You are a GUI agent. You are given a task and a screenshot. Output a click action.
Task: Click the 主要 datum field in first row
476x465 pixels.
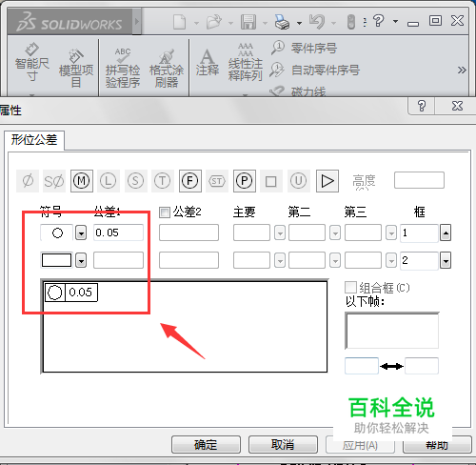pos(251,232)
